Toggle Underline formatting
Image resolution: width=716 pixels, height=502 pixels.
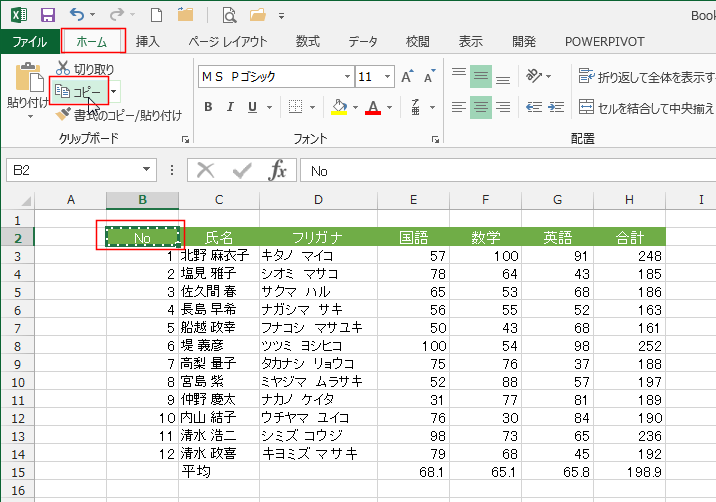pos(256,107)
